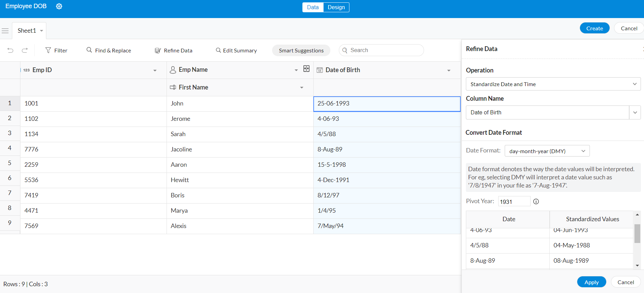This screenshot has width=644, height=293.
Task: Switch to the Data view
Action: point(313,7)
